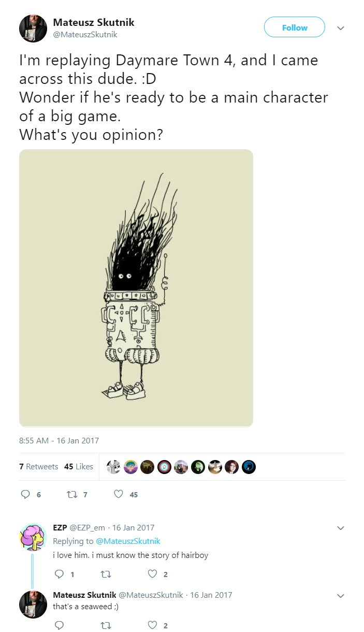
Task: Open the hairy character drawing image
Action: click(136, 288)
